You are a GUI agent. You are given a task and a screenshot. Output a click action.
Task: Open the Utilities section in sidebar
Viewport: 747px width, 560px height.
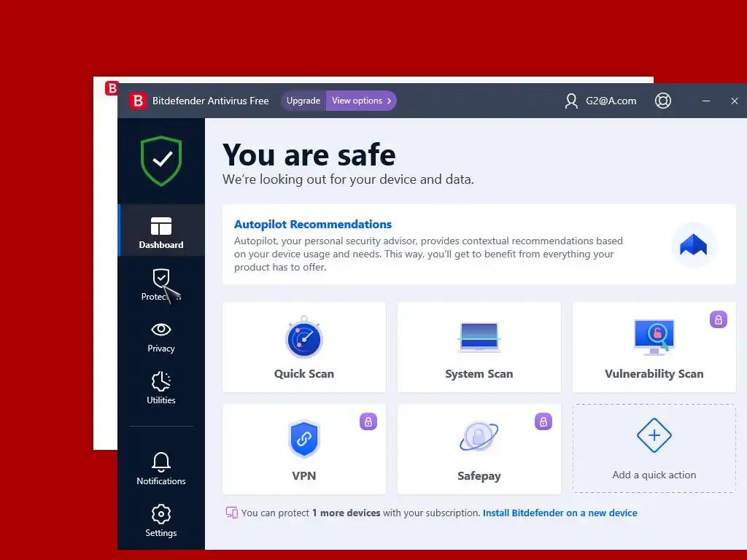pyautogui.click(x=161, y=388)
